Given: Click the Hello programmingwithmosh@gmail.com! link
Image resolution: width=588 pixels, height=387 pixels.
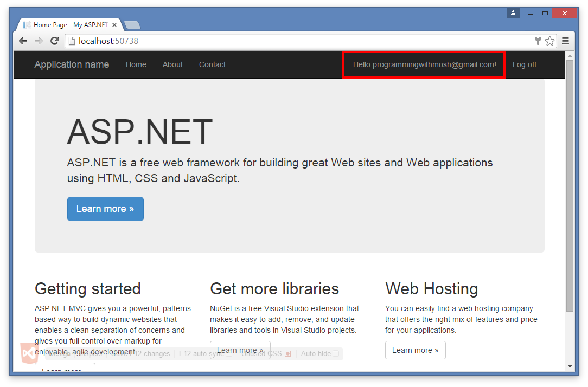Looking at the screenshot, I should (425, 64).
